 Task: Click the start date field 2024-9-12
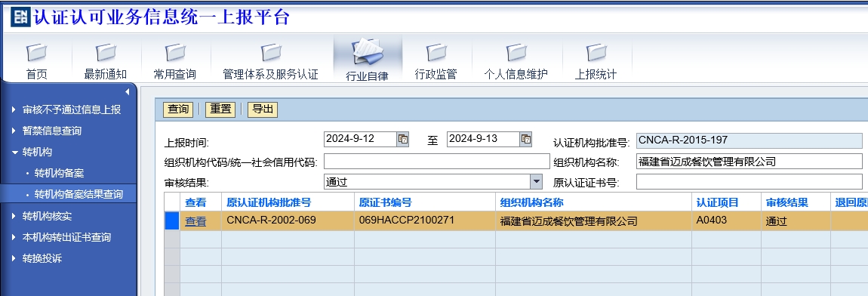click(360, 139)
